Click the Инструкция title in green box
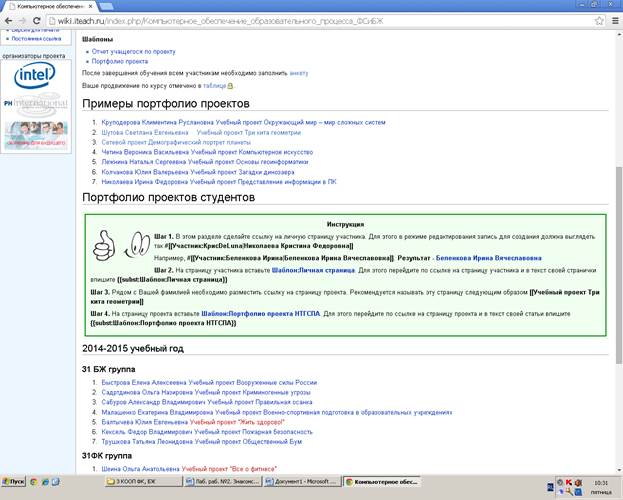The width and height of the screenshot is (623, 500). (x=345, y=224)
